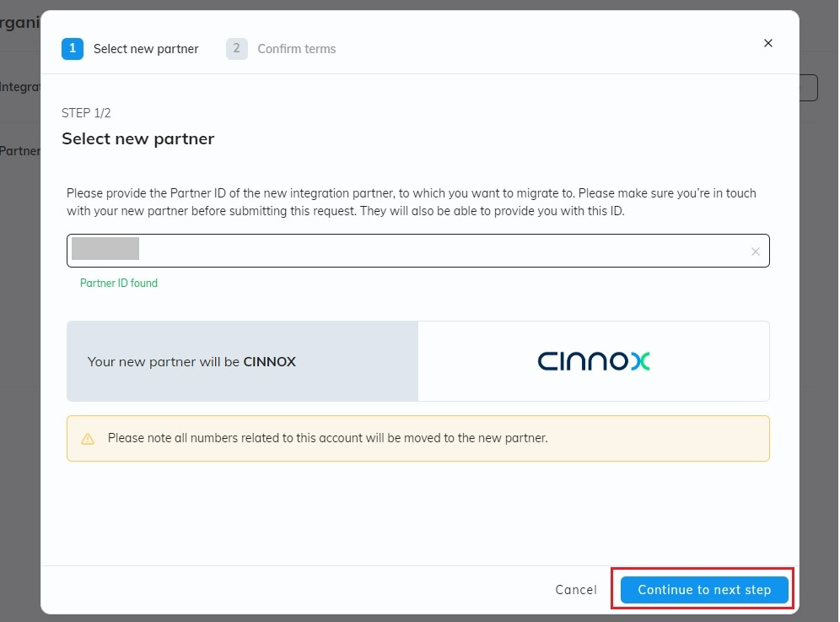Click "Your new partner will be CINNOX" panel
This screenshot has height=622, width=840.
192,361
